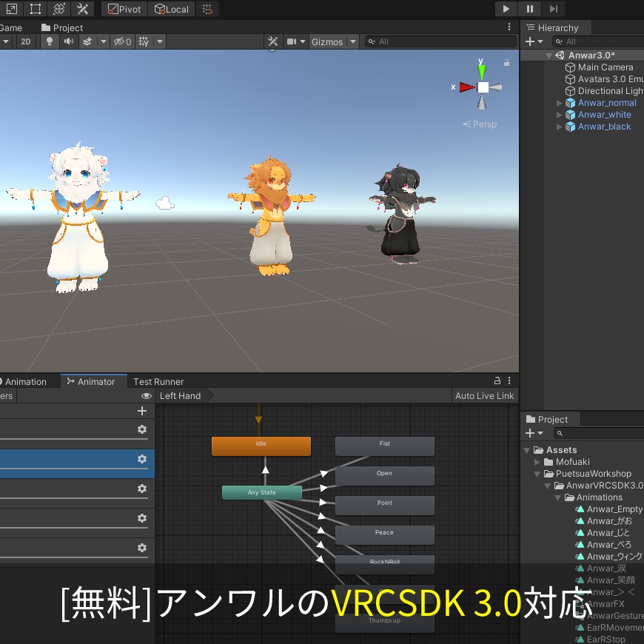Select the Hierarchy tab
The height and width of the screenshot is (644, 644).
pyautogui.click(x=552, y=27)
